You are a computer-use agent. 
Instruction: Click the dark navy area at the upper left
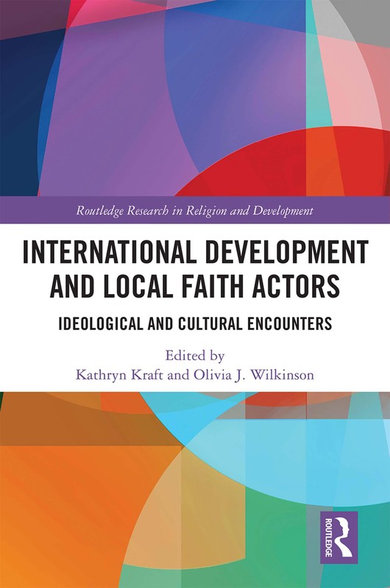pos(19,112)
